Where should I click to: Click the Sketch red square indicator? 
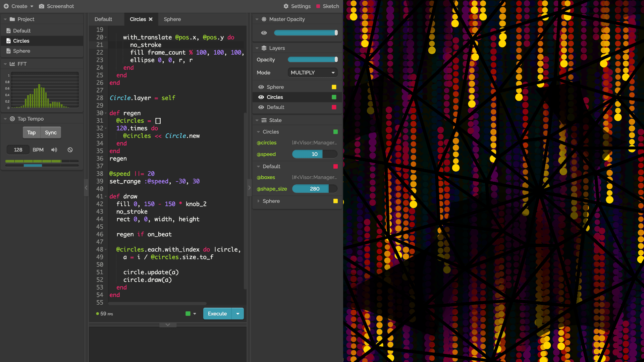(318, 6)
